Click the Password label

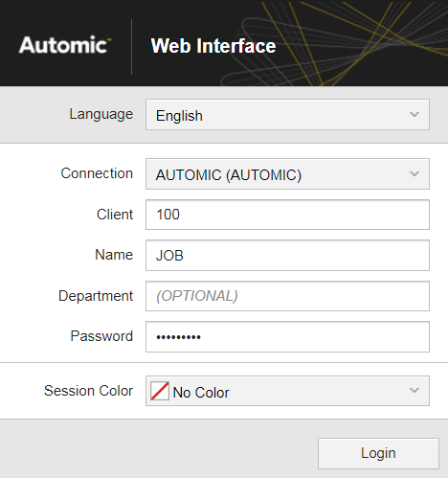coord(101,336)
